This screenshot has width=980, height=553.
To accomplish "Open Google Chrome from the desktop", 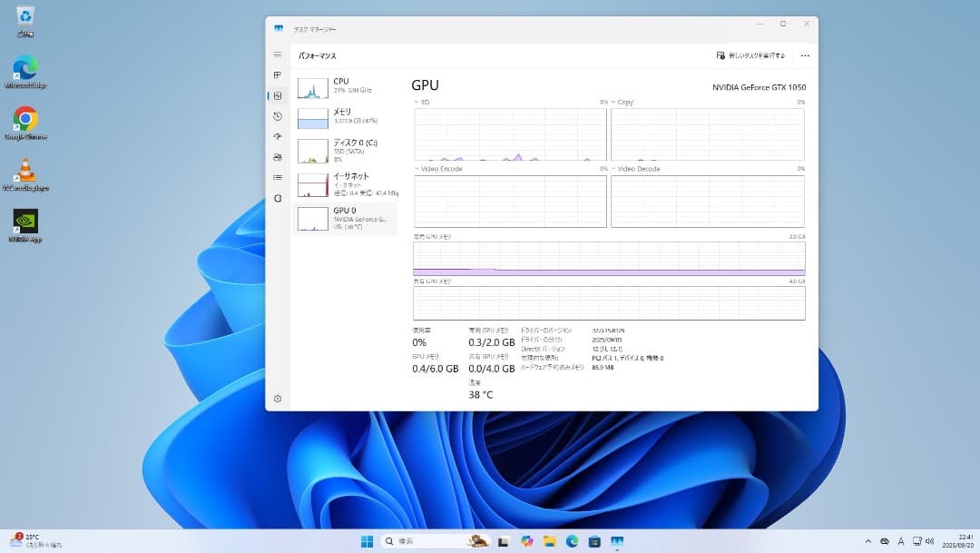I will 24,116.
